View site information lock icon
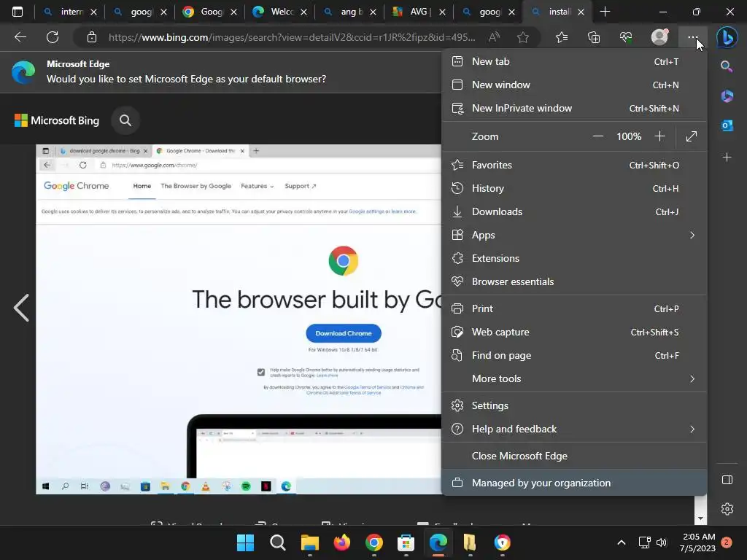 [92, 37]
